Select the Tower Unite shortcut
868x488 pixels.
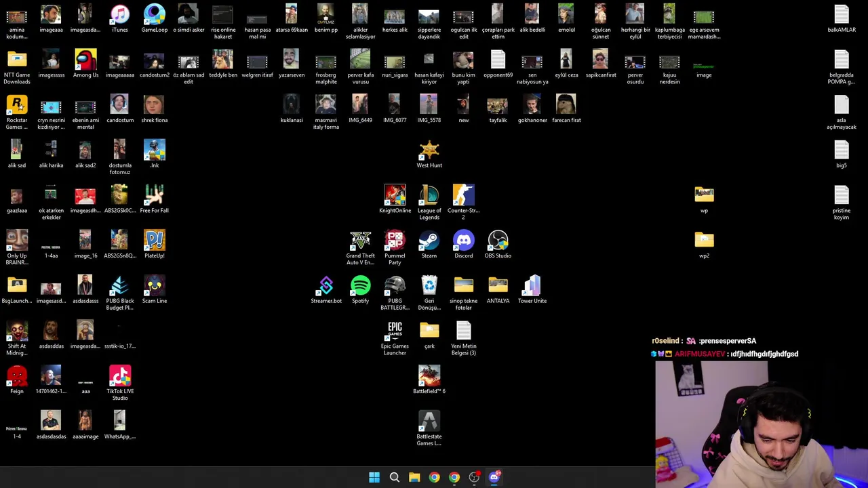point(532,290)
